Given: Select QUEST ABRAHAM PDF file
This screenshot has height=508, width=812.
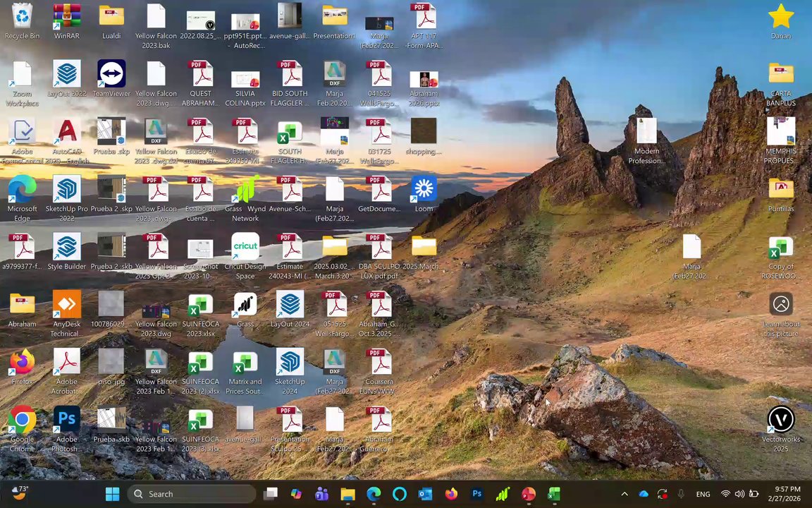Looking at the screenshot, I should pos(200,83).
